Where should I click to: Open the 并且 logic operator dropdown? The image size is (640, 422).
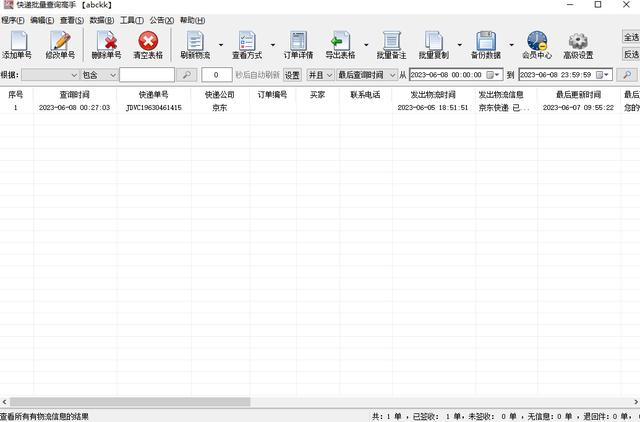(329, 75)
